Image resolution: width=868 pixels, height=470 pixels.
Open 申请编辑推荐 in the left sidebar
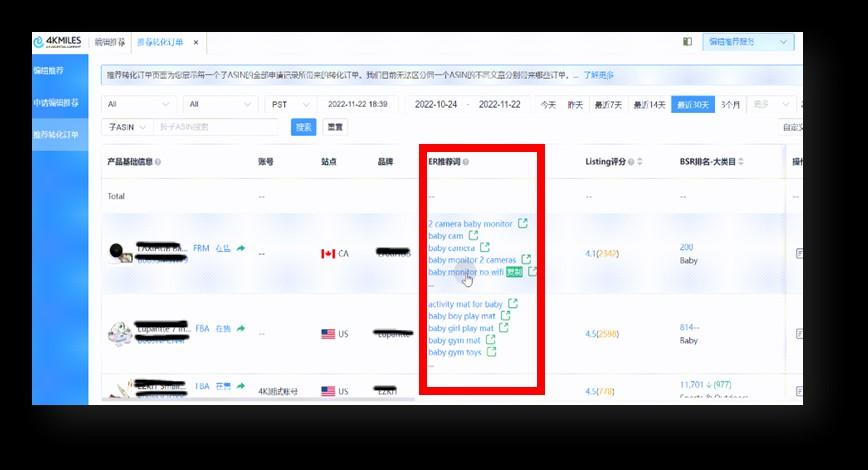(56, 103)
